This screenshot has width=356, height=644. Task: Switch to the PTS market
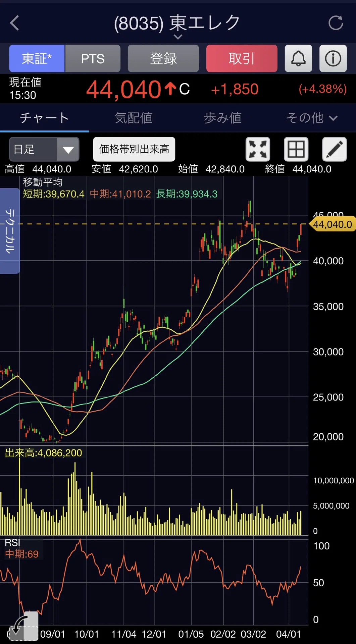pos(93,58)
